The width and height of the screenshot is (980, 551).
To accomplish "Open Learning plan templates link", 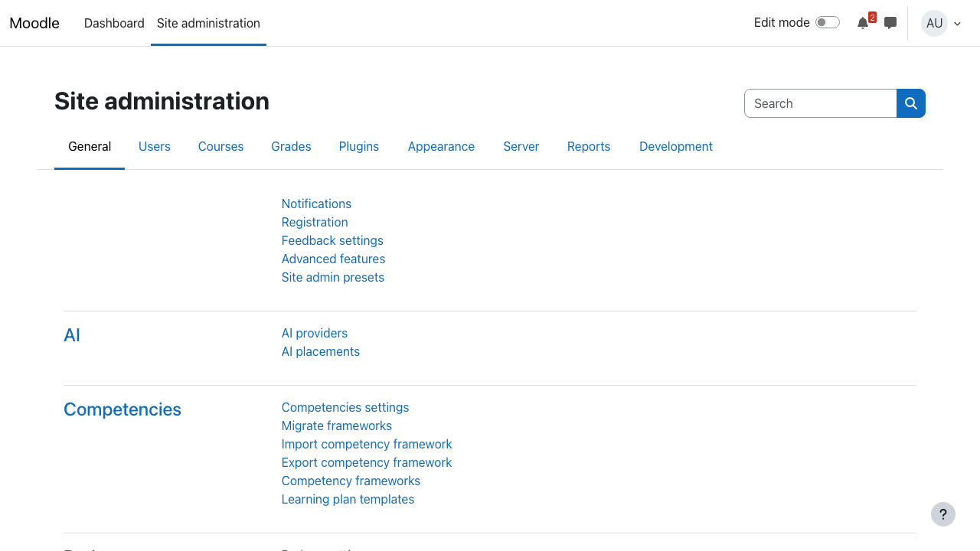I will (348, 499).
